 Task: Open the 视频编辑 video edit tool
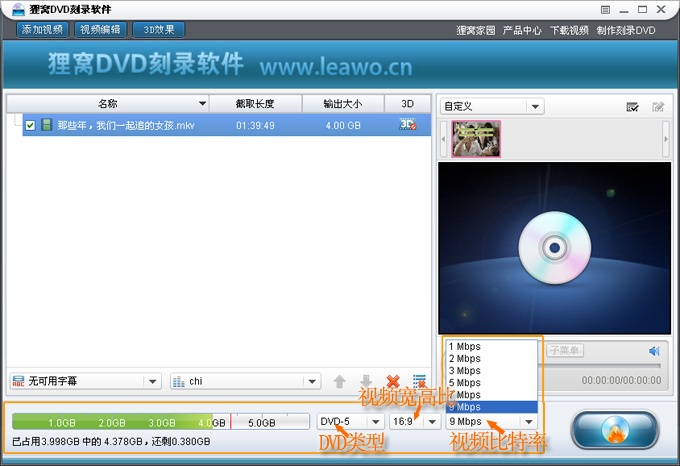coord(101,29)
